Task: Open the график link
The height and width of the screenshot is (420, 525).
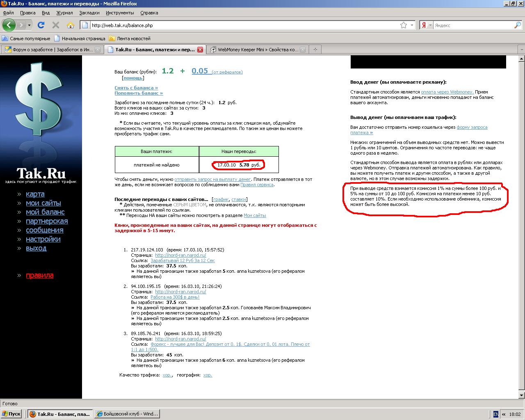Action: [221, 199]
